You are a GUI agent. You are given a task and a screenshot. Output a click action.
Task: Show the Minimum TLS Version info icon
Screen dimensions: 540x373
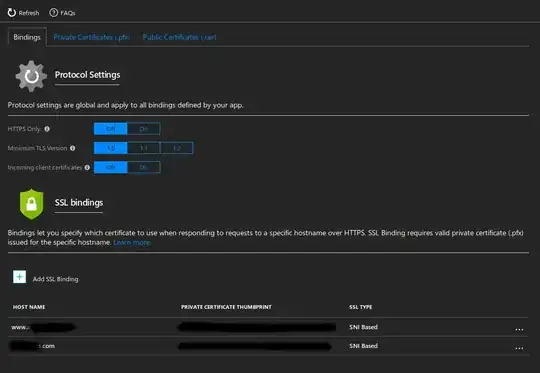73,148
